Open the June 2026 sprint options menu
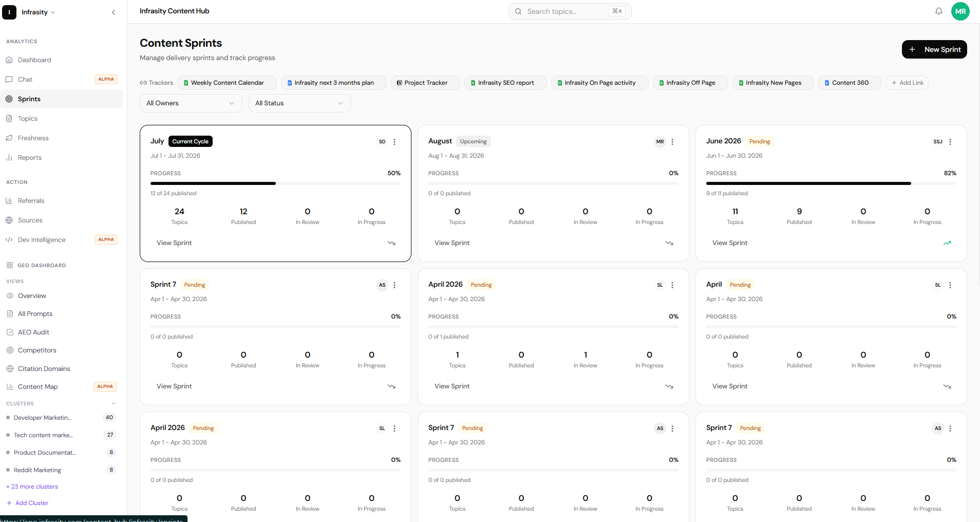Viewport: 980px width, 522px height. tap(950, 142)
